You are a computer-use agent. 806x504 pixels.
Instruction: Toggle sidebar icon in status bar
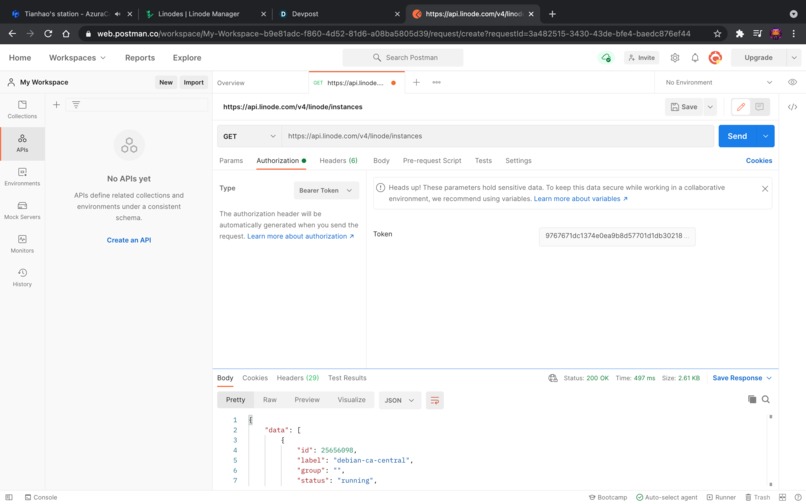[9, 497]
